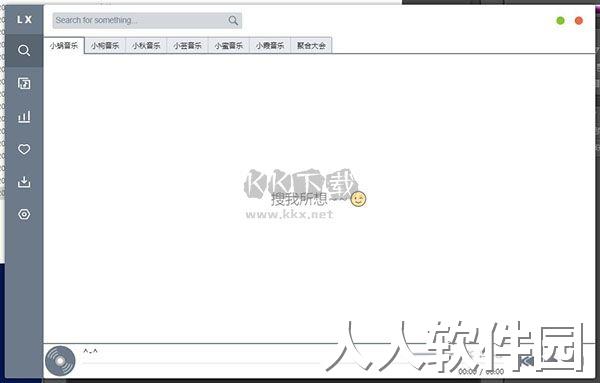Viewport: 600px width, 383px height.
Task: Skip to the previous track
Action: coord(527,361)
